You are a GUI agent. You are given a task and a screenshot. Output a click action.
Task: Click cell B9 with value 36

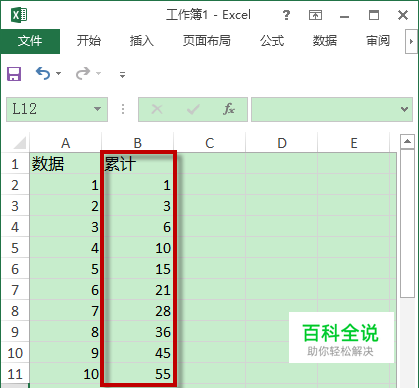[x=137, y=332]
